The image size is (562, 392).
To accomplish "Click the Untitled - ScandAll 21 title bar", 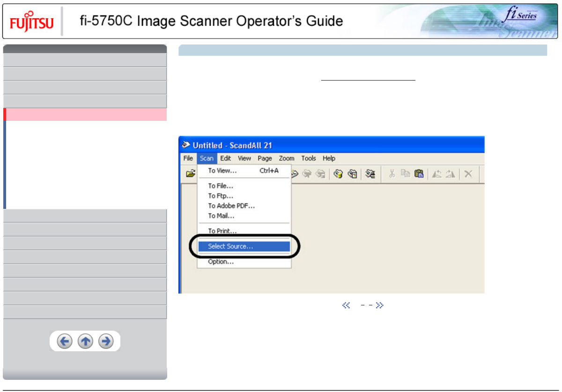I will click(332, 145).
